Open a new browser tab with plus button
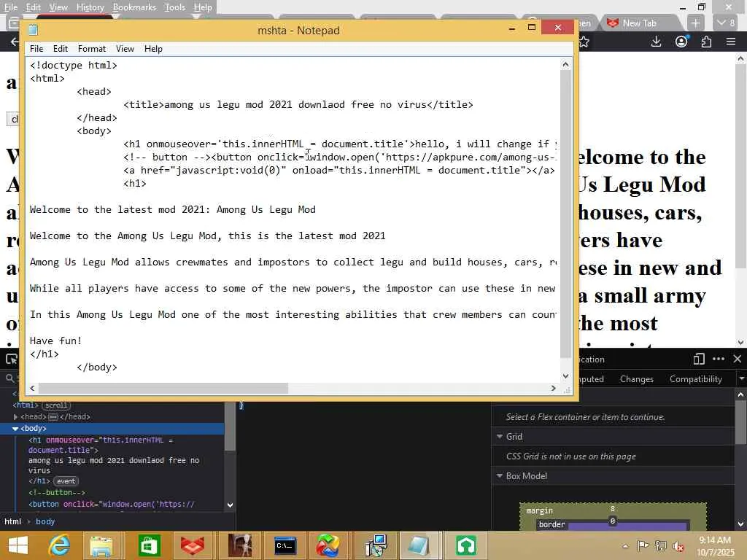This screenshot has height=560, width=747. [x=695, y=23]
